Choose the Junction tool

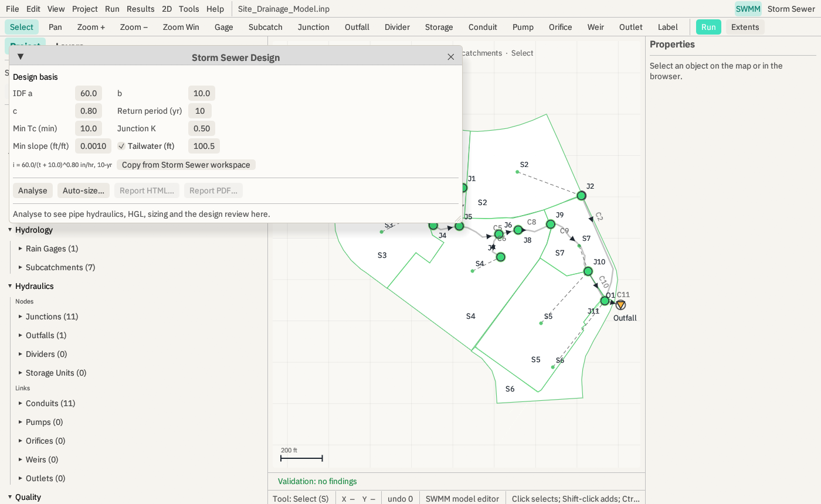coord(314,27)
